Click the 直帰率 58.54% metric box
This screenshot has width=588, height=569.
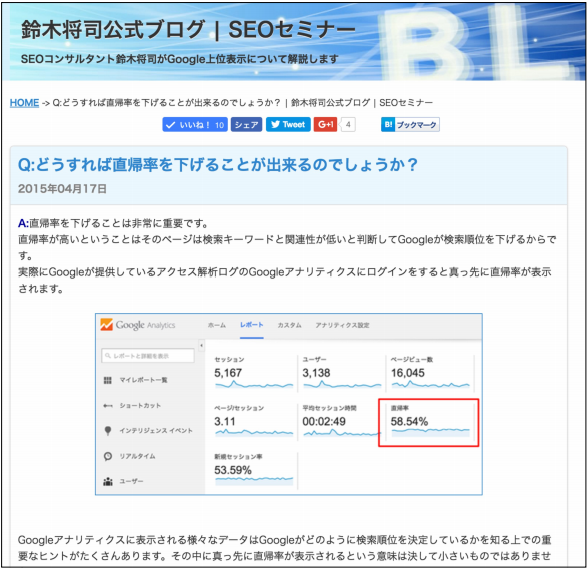pyautogui.click(x=429, y=422)
